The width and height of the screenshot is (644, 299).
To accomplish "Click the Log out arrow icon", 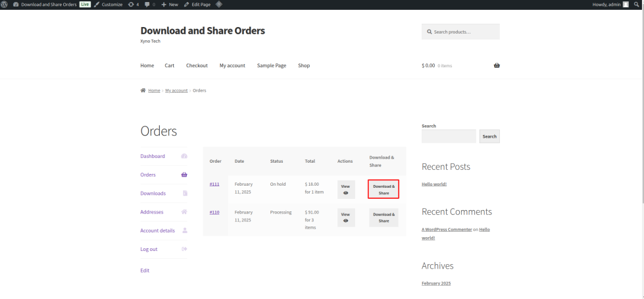I will (184, 249).
